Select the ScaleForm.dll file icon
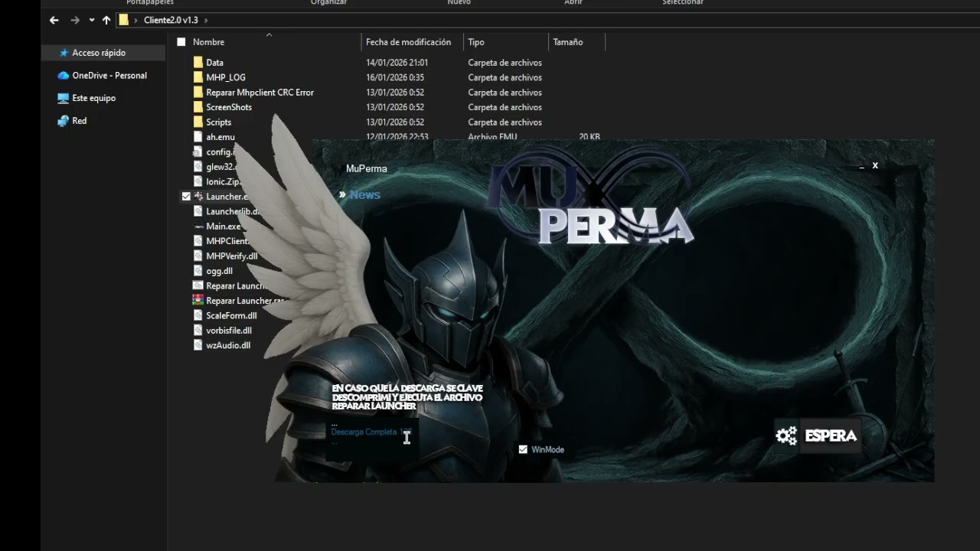The image size is (980, 551). coord(198,315)
